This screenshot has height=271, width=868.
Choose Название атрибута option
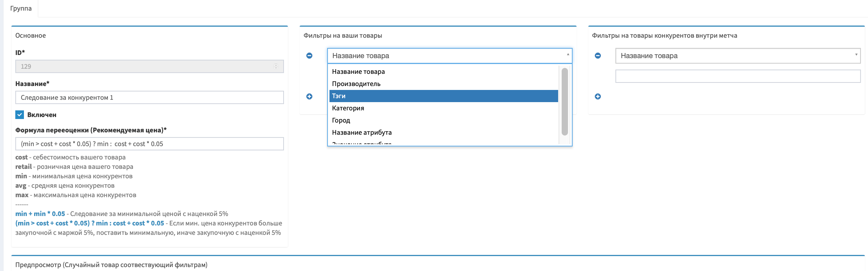443,133
